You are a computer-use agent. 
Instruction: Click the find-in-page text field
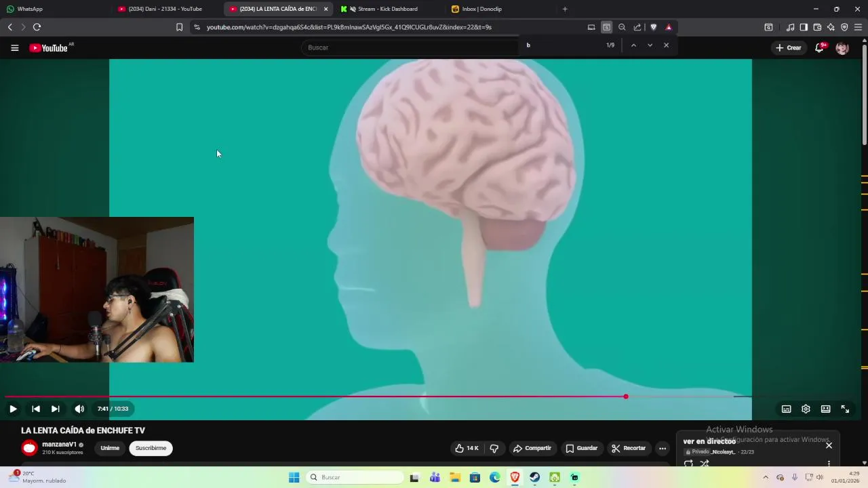coord(563,45)
